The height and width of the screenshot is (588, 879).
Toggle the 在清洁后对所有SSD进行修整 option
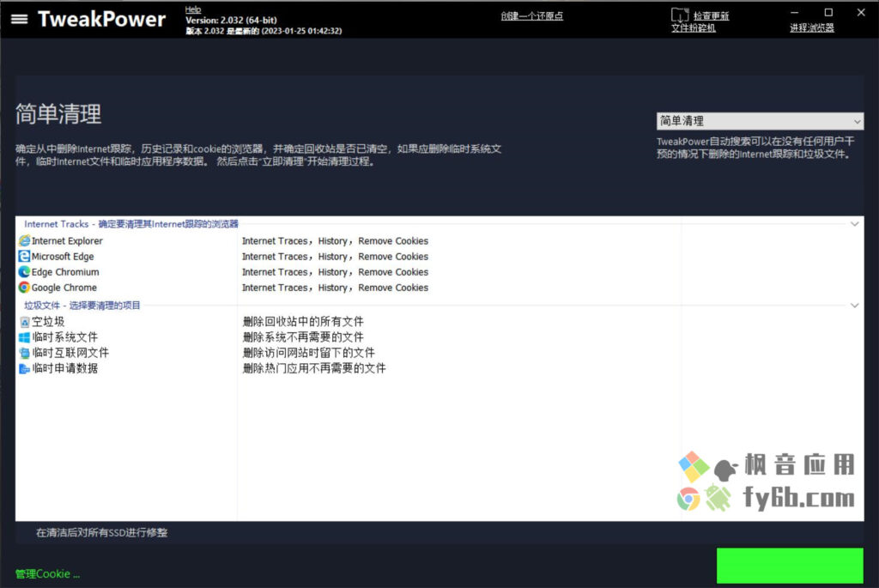click(x=101, y=532)
